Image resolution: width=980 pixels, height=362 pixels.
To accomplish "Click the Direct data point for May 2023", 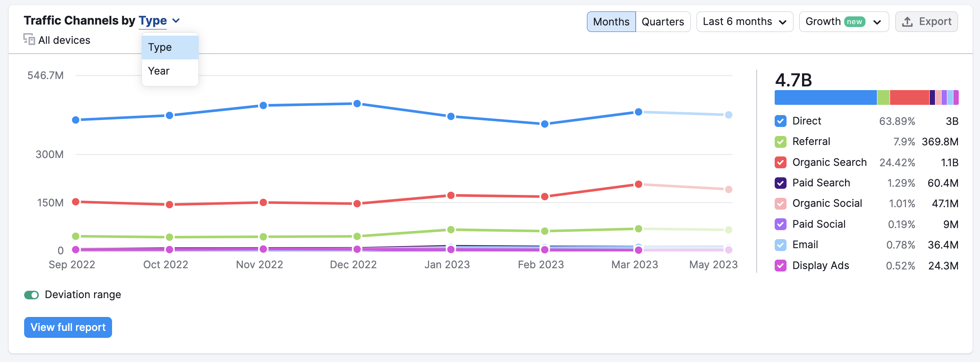I will pyautogui.click(x=728, y=115).
